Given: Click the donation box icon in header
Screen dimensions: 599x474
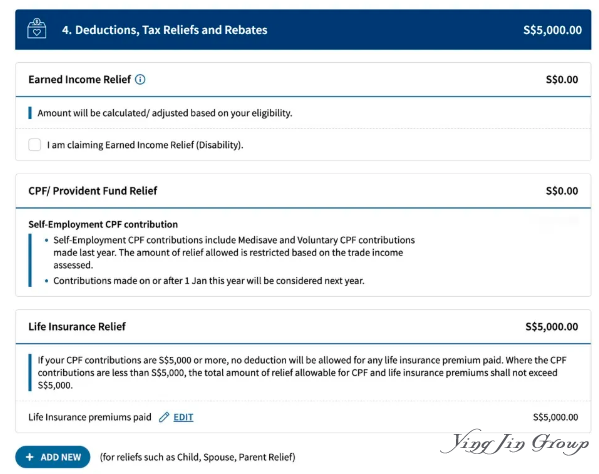Looking at the screenshot, I should pyautogui.click(x=37, y=29).
